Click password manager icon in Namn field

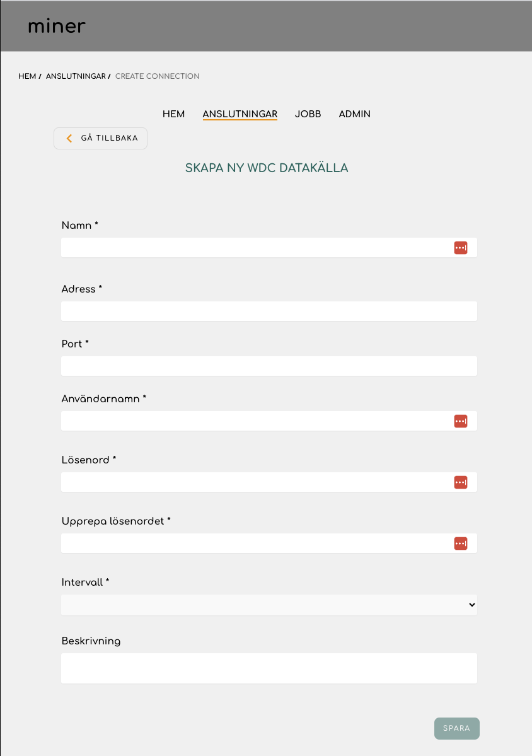coord(461,248)
